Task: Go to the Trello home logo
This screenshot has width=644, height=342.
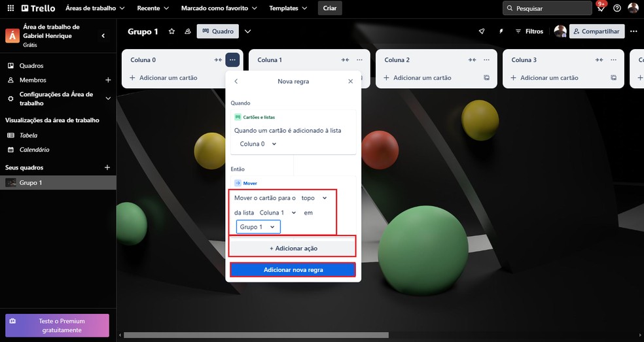Action: coord(38,9)
